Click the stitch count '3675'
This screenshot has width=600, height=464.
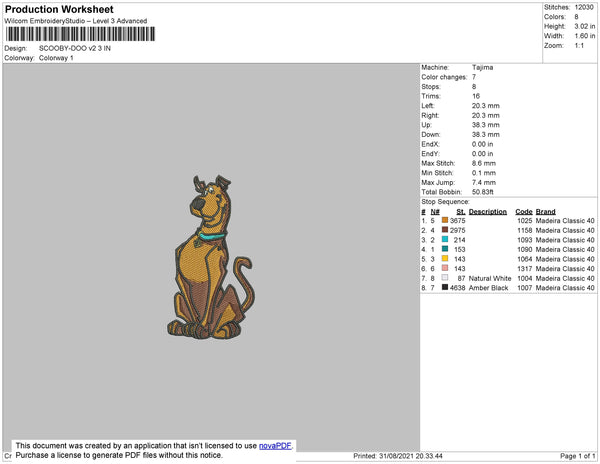458,221
